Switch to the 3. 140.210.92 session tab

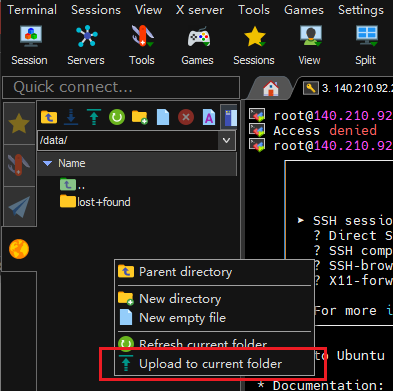[348, 88]
